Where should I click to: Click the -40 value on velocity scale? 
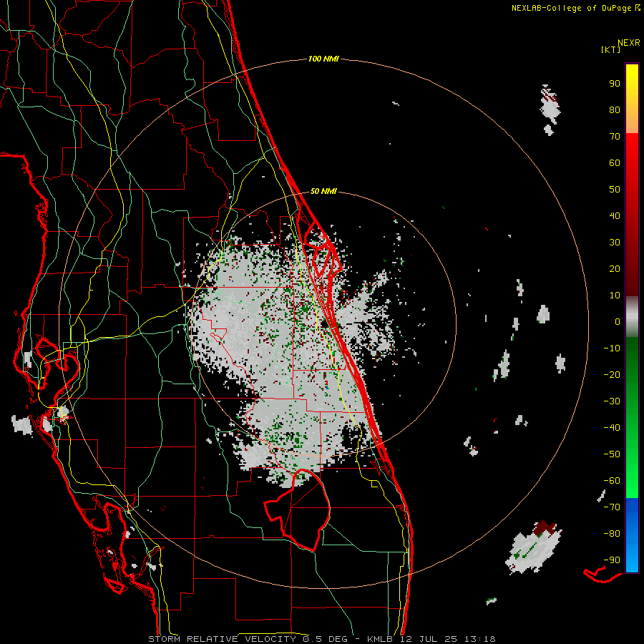pos(612,428)
